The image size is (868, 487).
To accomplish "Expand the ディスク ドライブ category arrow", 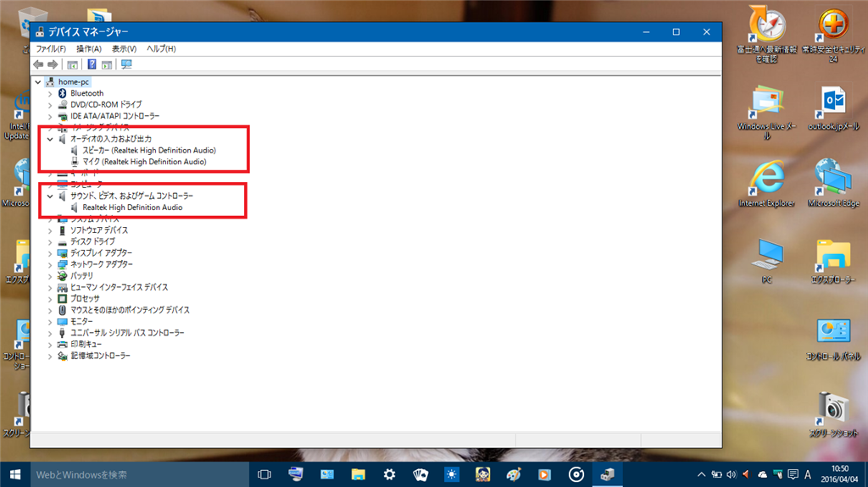I will pyautogui.click(x=50, y=242).
